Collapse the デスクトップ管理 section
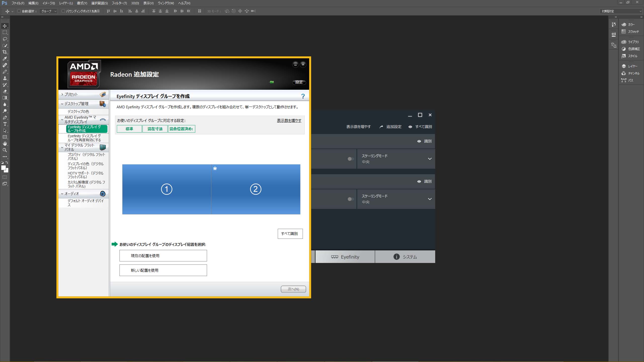644x362 pixels. pos(84,104)
